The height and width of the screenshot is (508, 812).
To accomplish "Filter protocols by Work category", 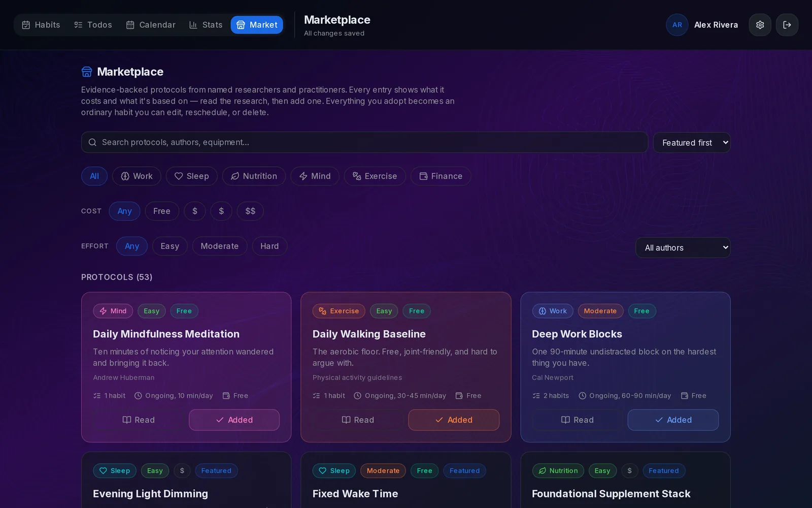I will [137, 176].
